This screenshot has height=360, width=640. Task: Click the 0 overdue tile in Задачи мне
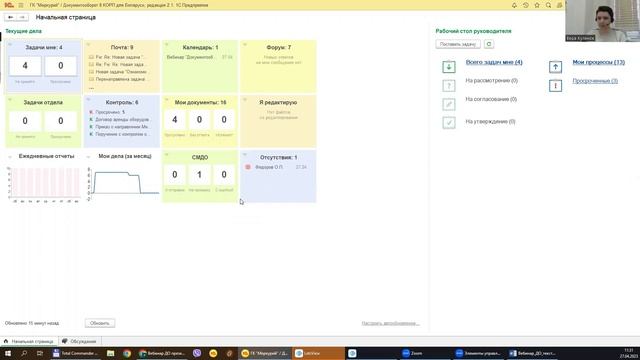60,66
